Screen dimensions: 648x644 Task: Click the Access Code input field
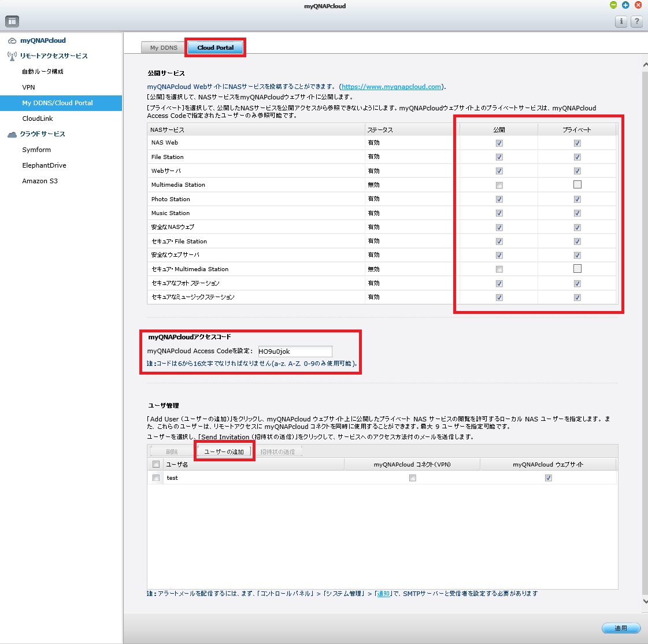coord(295,351)
